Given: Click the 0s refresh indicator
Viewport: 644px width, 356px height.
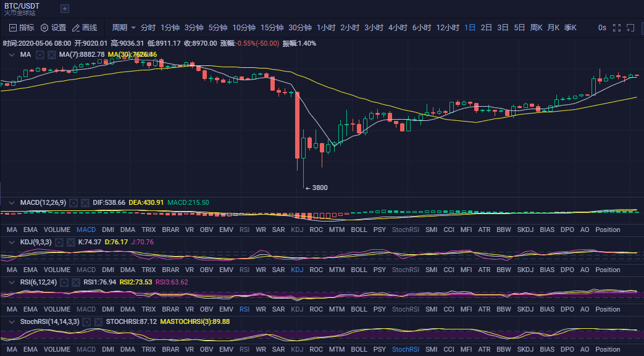Looking at the screenshot, I should [602, 28].
